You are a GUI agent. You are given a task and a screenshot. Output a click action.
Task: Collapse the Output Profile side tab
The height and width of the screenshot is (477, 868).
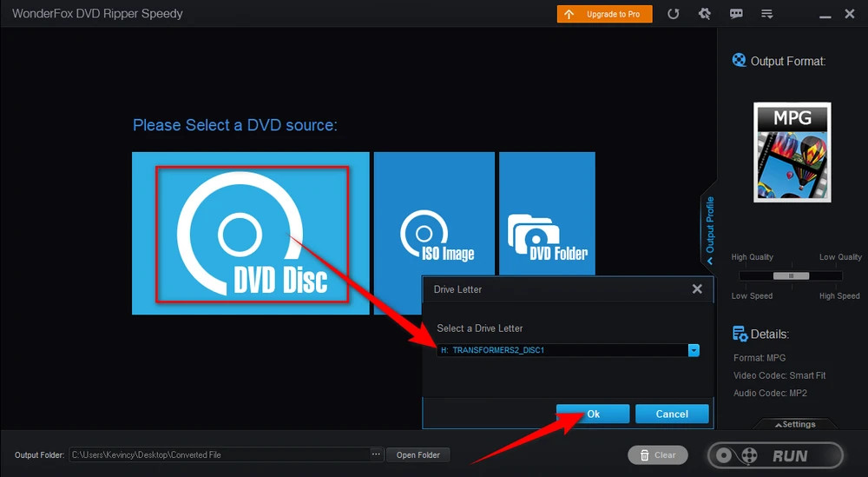coord(709,230)
